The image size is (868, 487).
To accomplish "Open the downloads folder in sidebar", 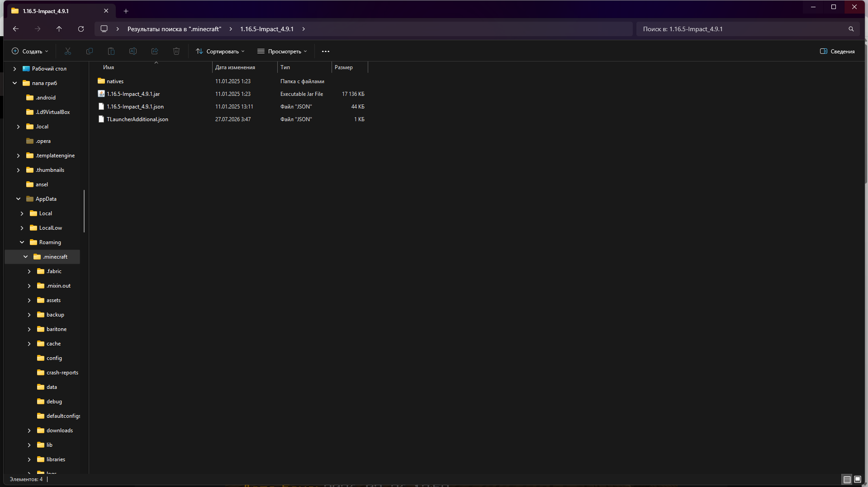I will 55,430.
